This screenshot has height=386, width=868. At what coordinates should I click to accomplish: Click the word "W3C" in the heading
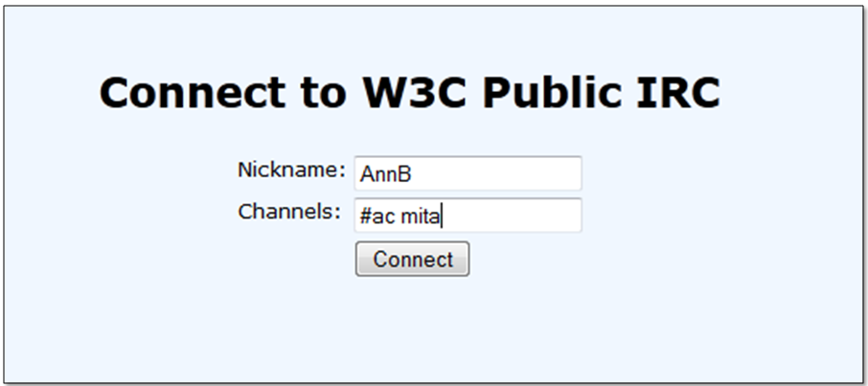(x=414, y=93)
